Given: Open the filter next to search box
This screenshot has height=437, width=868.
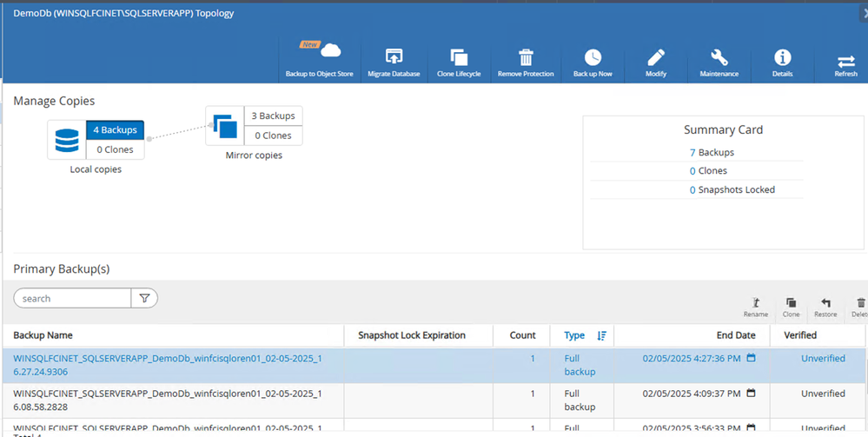Looking at the screenshot, I should (x=144, y=298).
